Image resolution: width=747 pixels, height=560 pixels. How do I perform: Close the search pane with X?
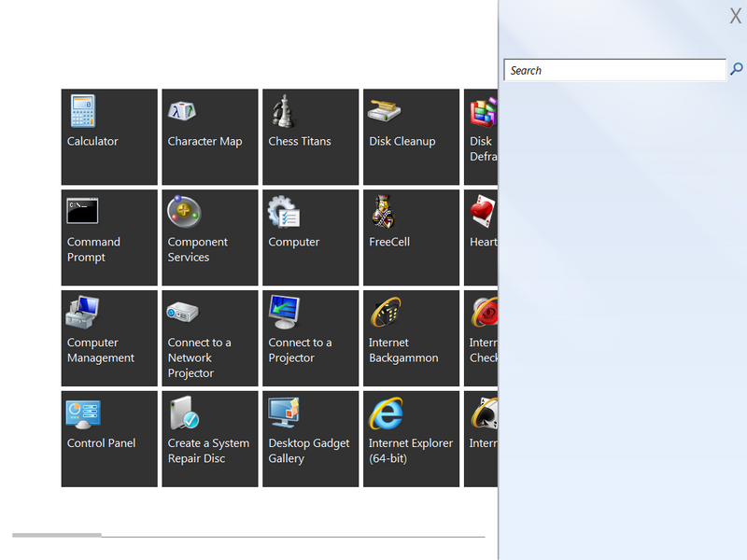point(735,16)
